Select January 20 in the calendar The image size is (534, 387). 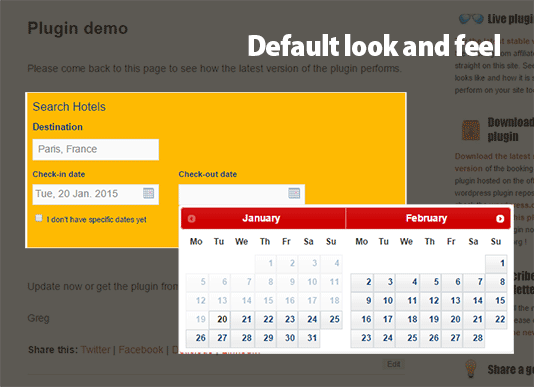click(220, 319)
